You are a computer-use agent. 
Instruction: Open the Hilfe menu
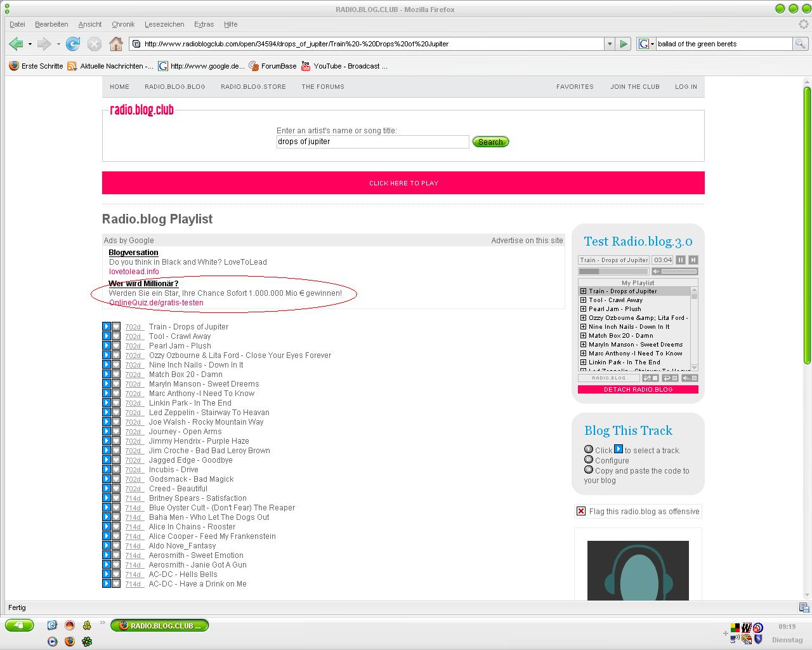point(230,24)
